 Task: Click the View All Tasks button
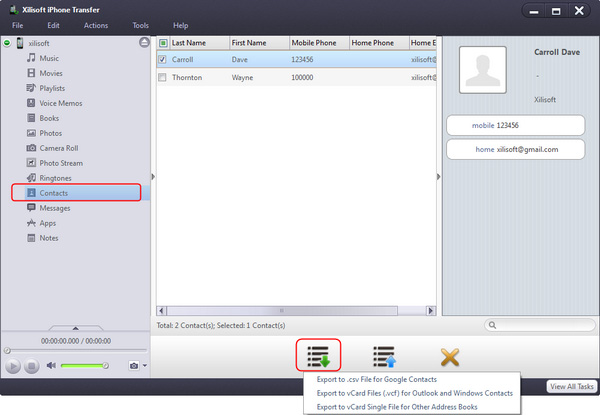tap(572, 386)
